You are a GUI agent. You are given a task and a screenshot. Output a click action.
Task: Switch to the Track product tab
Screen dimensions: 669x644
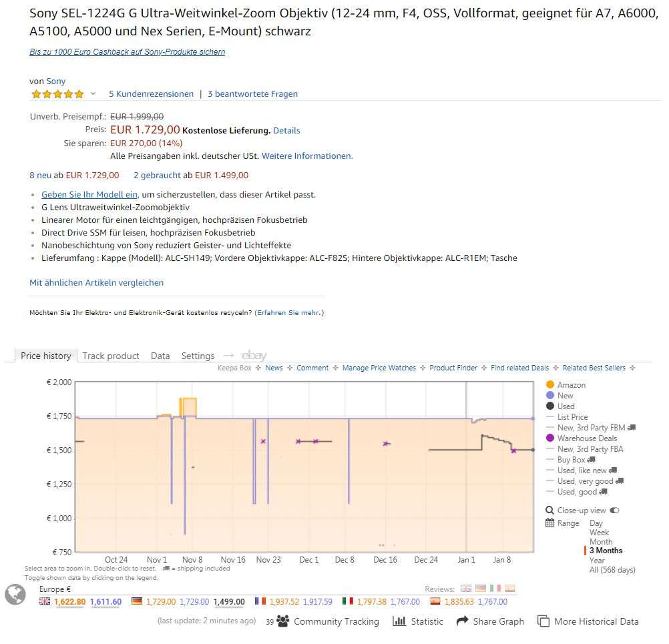tap(111, 356)
